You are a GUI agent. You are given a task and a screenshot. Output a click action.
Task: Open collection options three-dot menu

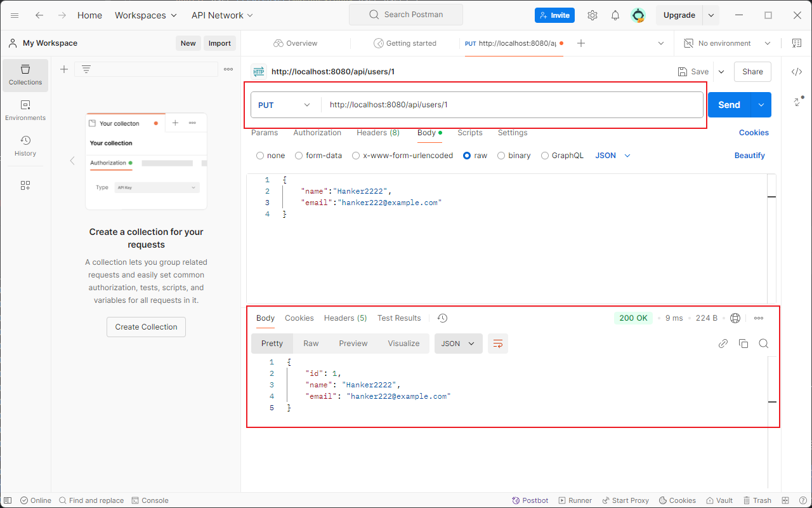coord(228,69)
